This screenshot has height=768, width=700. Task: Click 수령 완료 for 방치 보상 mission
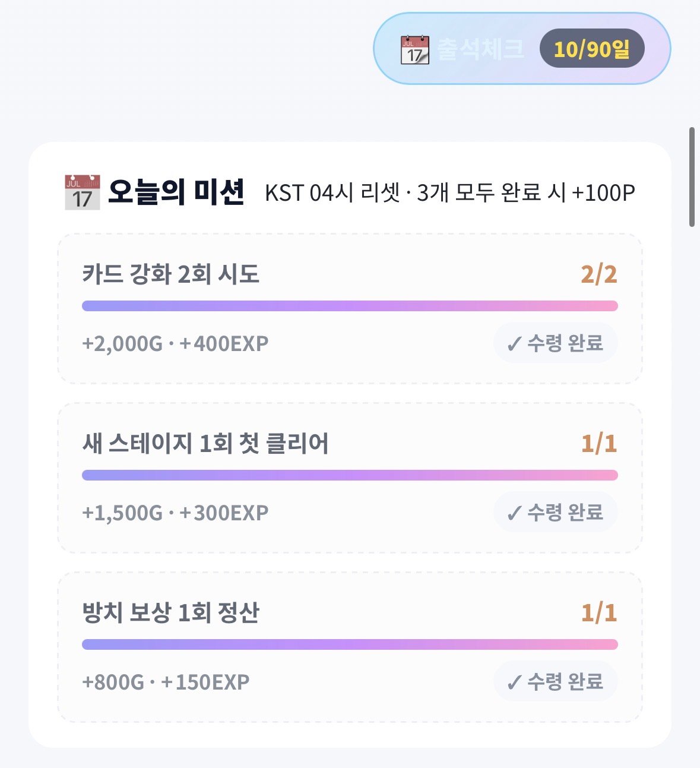pos(555,681)
